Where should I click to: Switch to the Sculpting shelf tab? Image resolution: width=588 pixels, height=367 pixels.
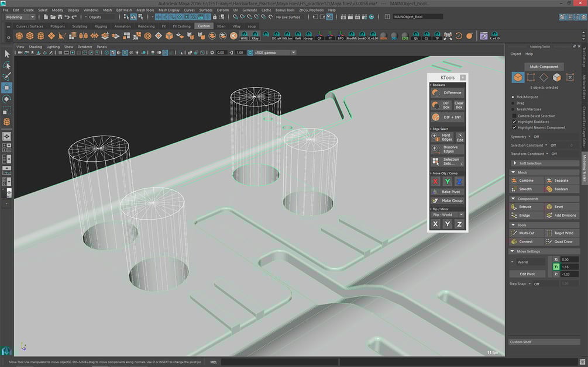click(80, 26)
